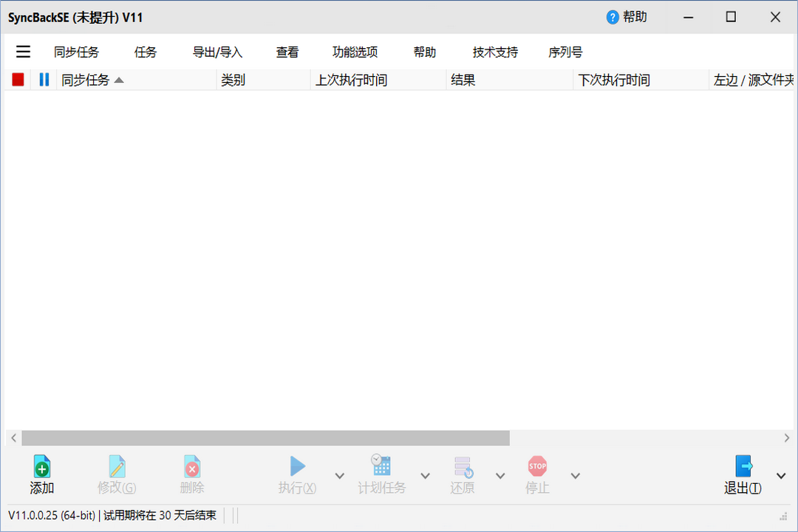Viewport: 798px width, 532px height.
Task: Open the hamburger menu icon
Action: (x=23, y=52)
